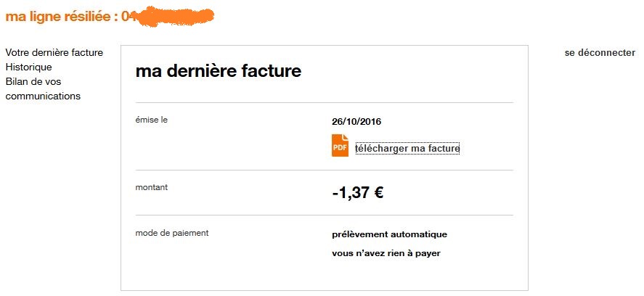
Task: Click the divider line above montant
Action: [x=324, y=170]
